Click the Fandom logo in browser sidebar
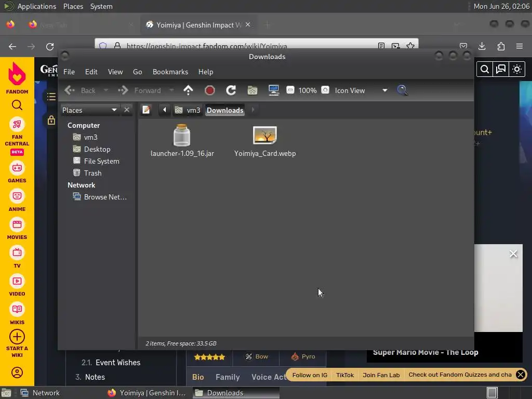This screenshot has width=532, height=399. click(x=17, y=78)
